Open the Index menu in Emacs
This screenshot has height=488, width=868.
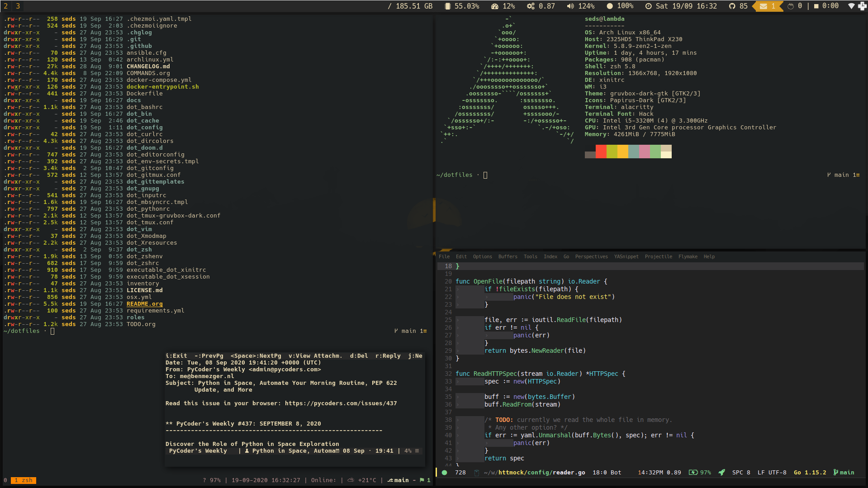click(x=550, y=256)
